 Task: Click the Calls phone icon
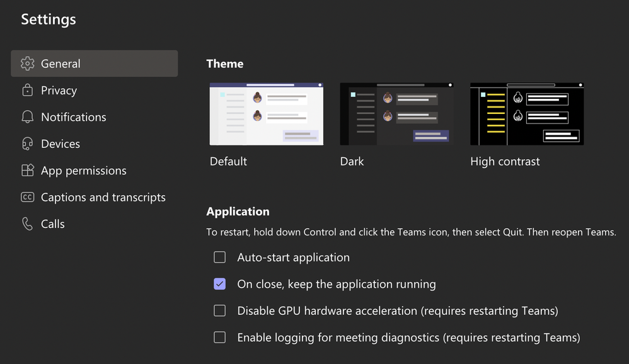(x=27, y=224)
